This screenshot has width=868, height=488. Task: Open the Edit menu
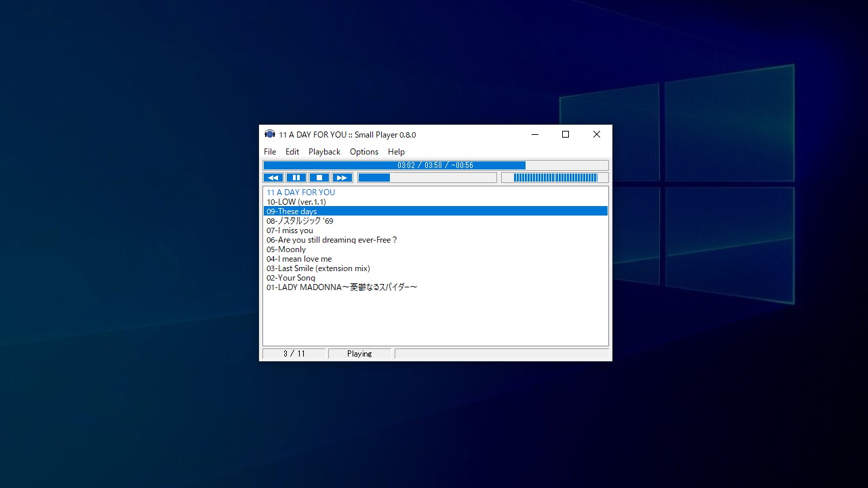pyautogui.click(x=292, y=152)
